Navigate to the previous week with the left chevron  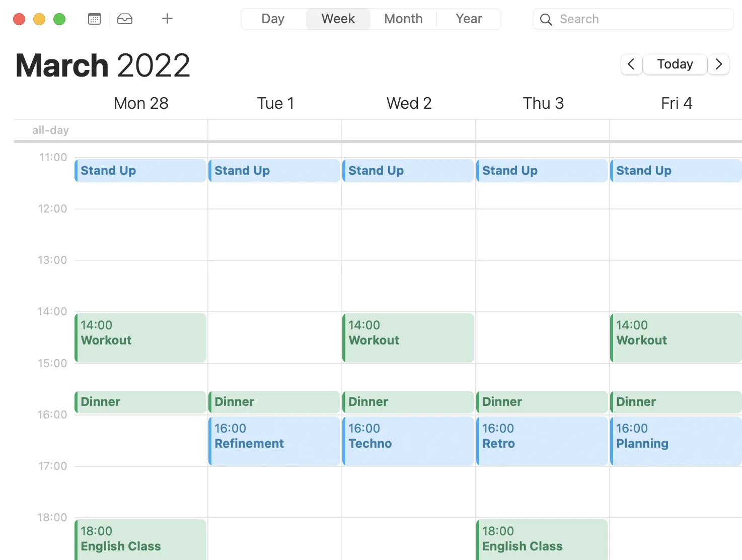click(x=631, y=64)
